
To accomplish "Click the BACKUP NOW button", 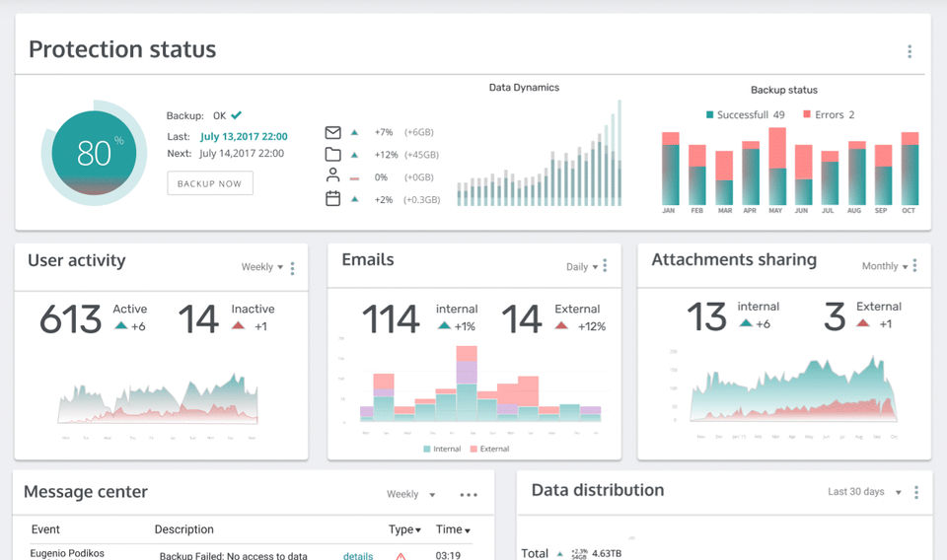I will (x=209, y=183).
